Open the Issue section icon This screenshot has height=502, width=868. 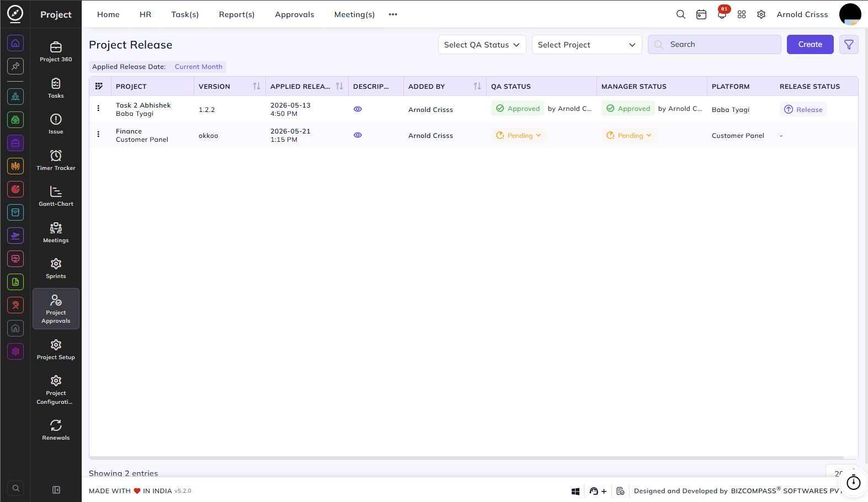click(56, 119)
